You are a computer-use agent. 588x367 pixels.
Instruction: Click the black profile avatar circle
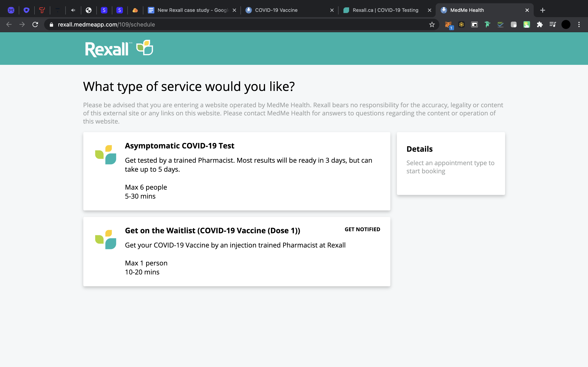(x=566, y=24)
